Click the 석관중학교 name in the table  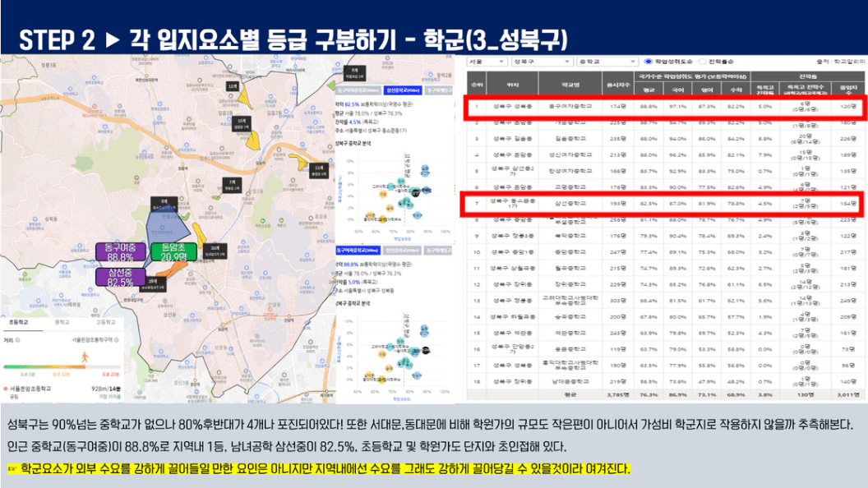click(570, 333)
